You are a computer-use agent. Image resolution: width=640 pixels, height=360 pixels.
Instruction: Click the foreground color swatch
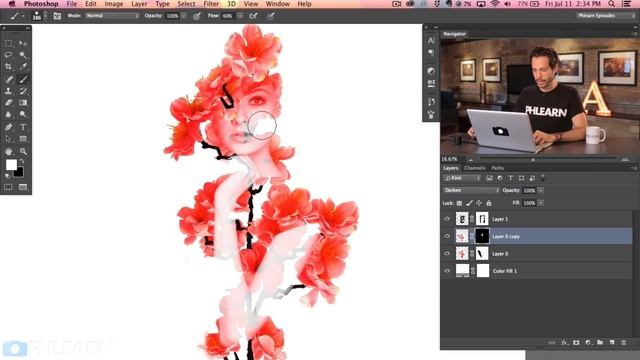coord(11,164)
